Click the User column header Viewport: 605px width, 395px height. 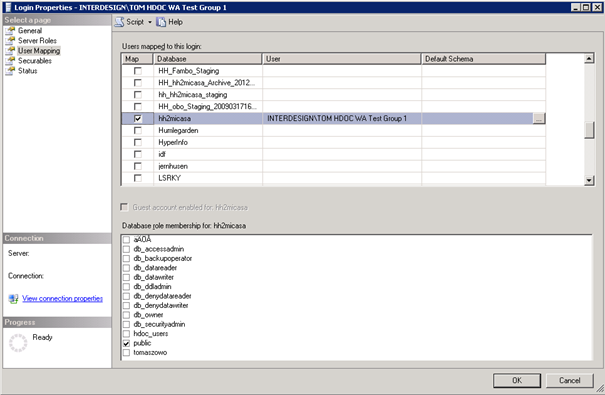click(341, 59)
